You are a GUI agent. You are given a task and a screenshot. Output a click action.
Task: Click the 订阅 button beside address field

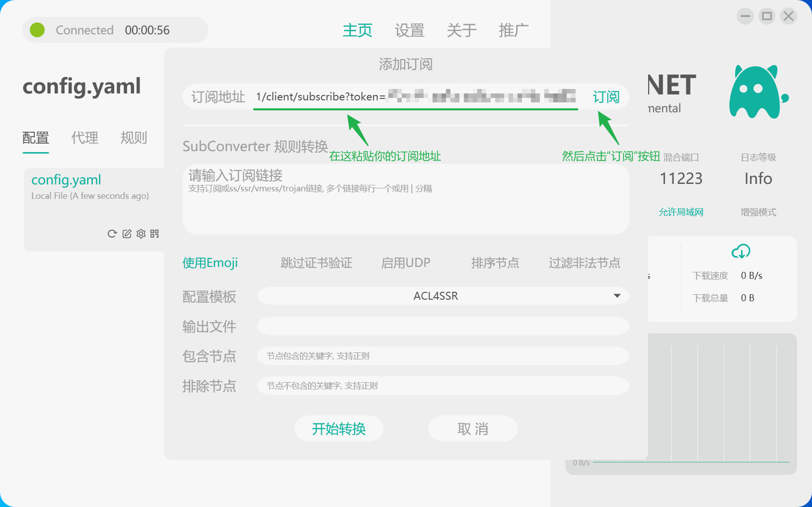pos(606,97)
